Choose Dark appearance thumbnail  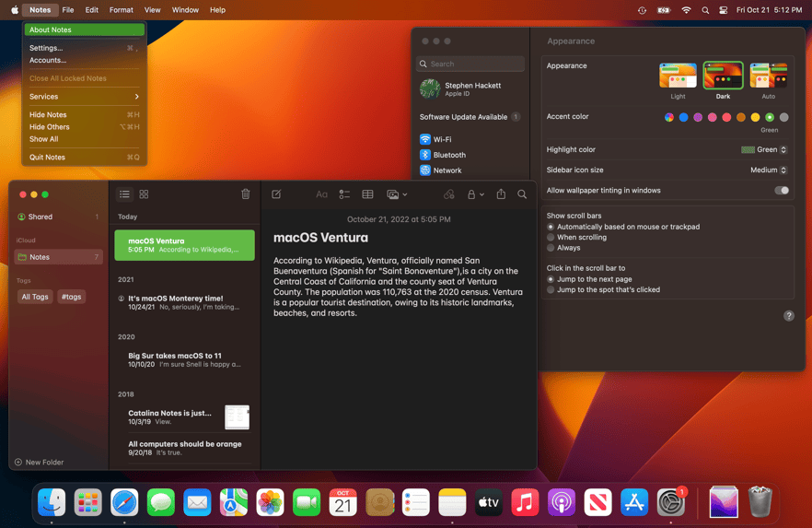723,76
